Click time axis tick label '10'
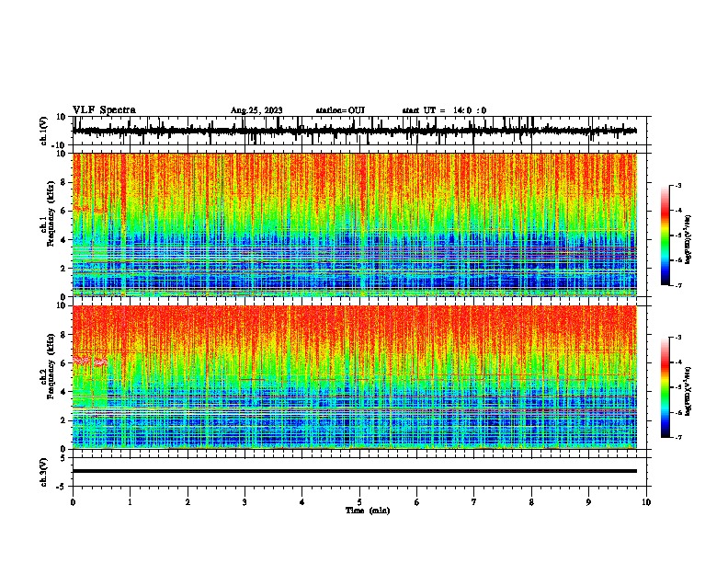 [x=646, y=502]
